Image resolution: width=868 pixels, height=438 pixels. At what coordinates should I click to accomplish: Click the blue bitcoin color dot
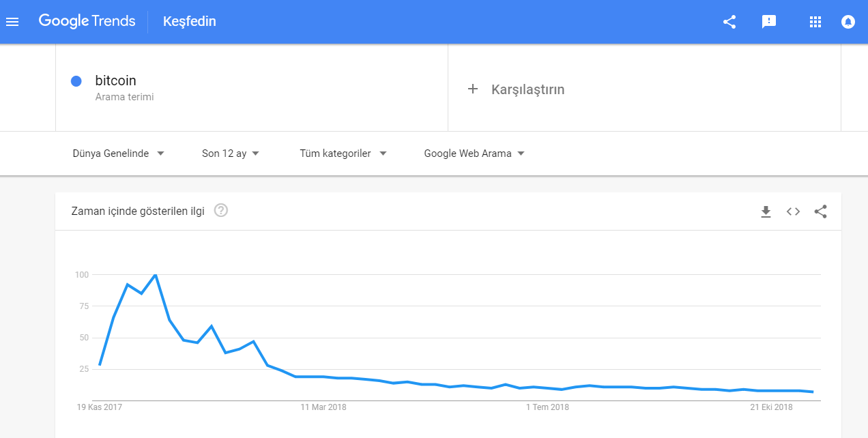click(76, 81)
